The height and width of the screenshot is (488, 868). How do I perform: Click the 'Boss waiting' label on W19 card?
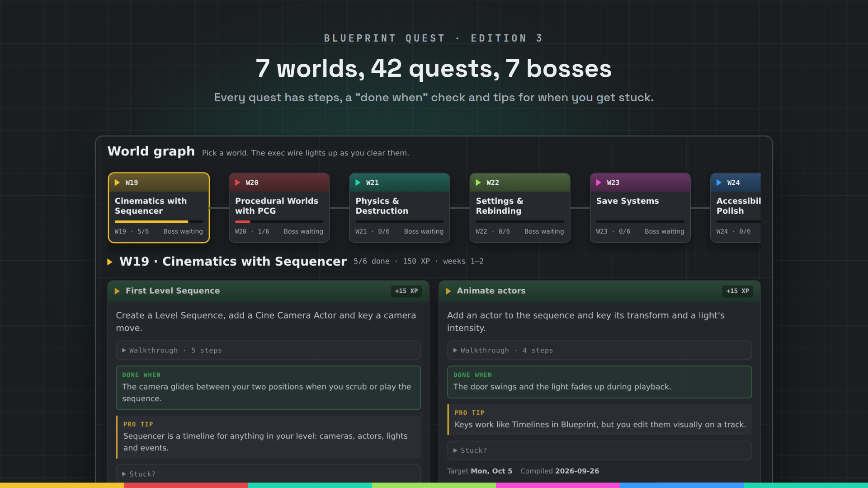tap(183, 231)
